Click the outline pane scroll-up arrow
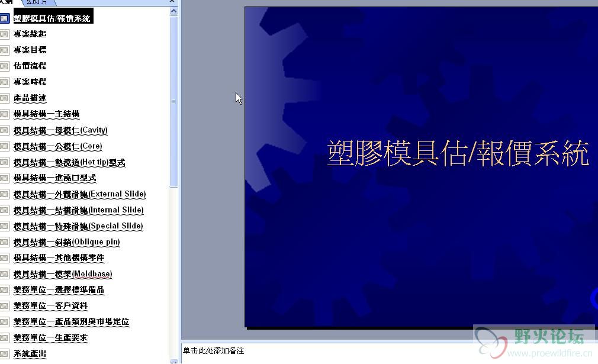This screenshot has width=598, height=364. 173,11
